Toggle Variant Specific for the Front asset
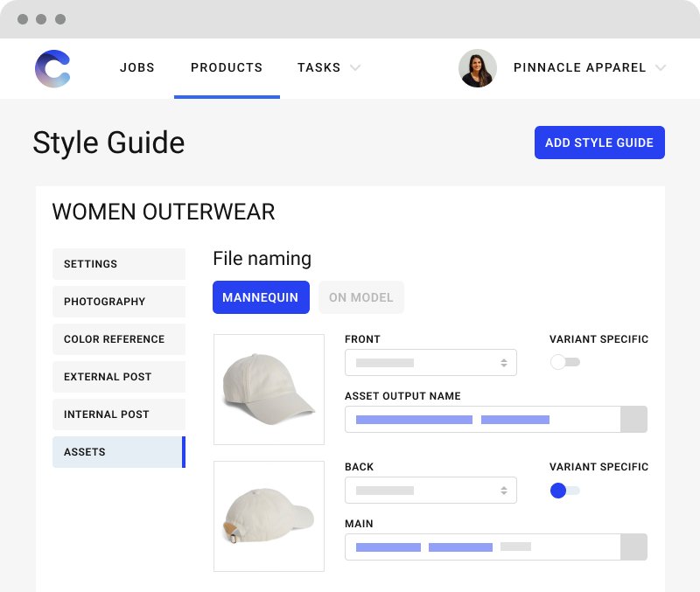Image resolution: width=700 pixels, height=592 pixels. point(565,360)
